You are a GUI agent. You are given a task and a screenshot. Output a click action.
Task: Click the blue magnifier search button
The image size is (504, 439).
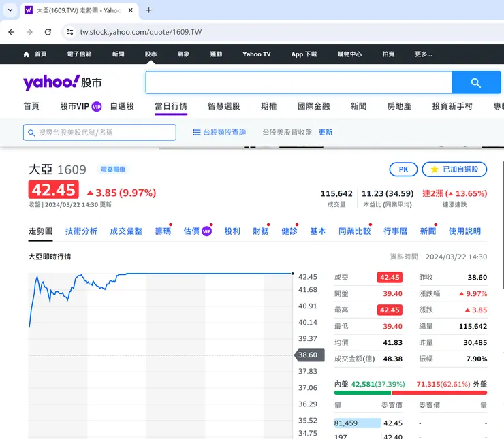point(476,82)
